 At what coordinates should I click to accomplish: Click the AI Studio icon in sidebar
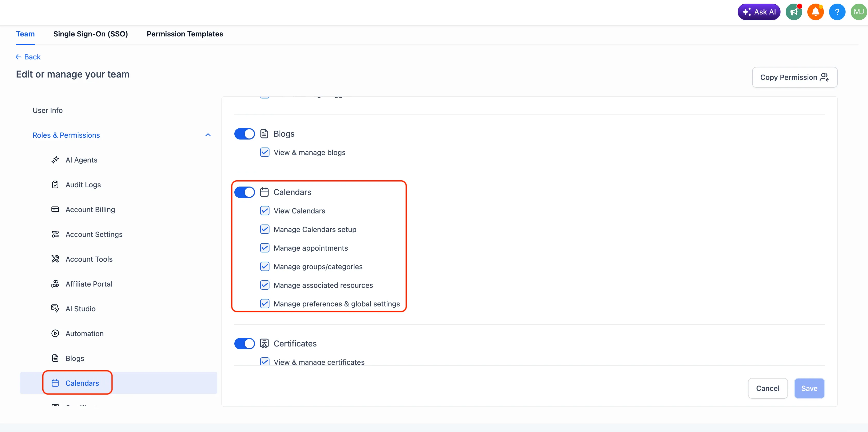[x=55, y=308]
